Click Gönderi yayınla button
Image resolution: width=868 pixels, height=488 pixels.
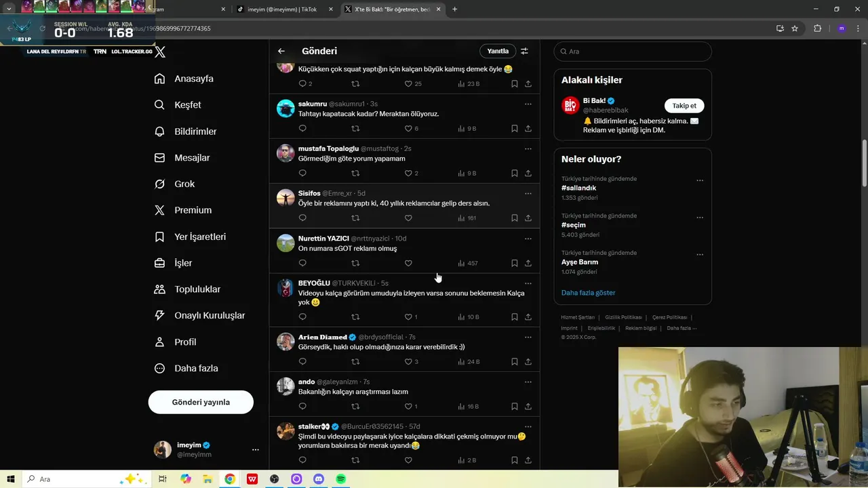tap(201, 402)
